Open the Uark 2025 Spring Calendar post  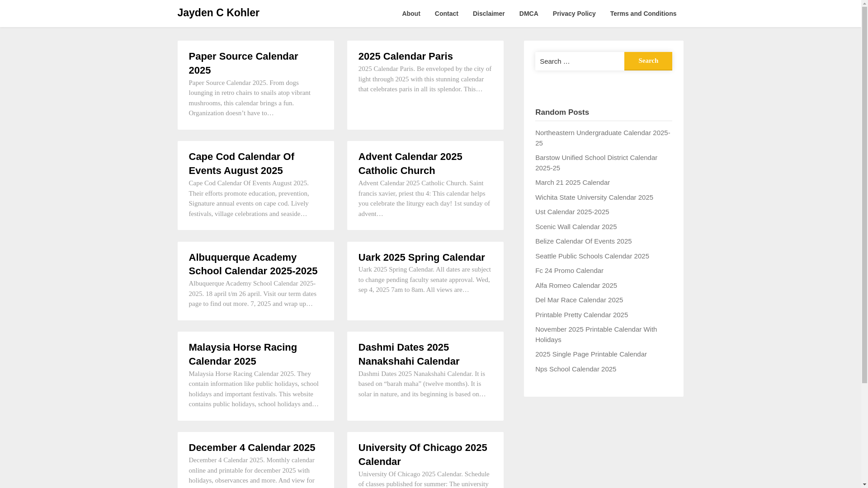[421, 258]
